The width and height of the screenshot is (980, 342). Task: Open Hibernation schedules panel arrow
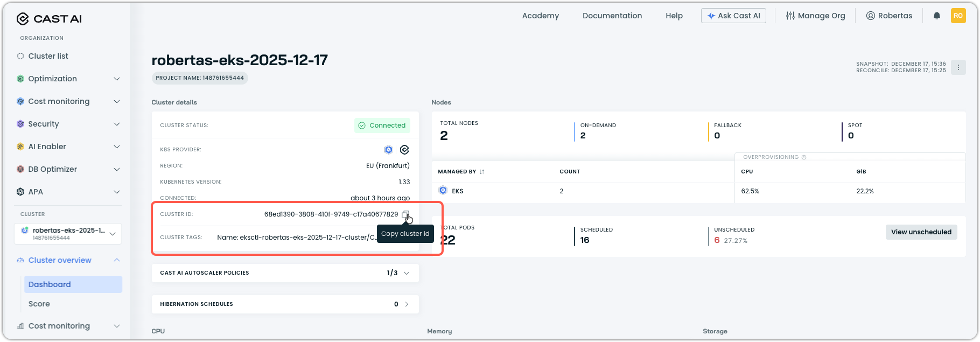[x=407, y=304]
